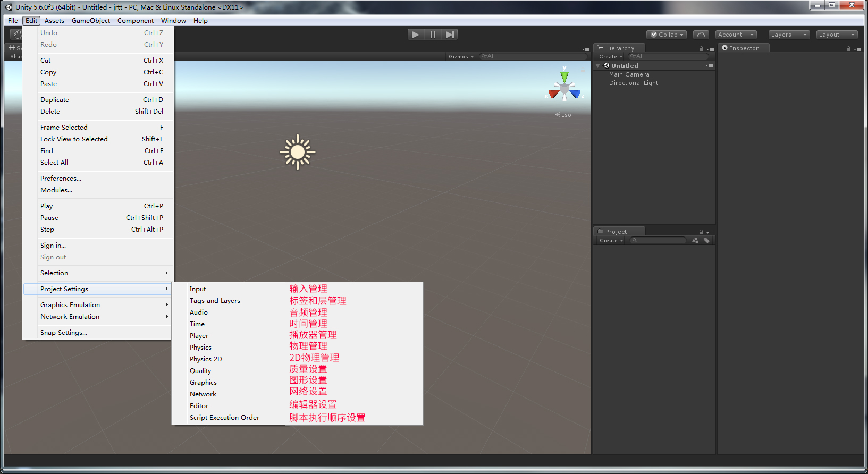The height and width of the screenshot is (474, 868).
Task: Click the Pause button in the toolbar
Action: (x=433, y=35)
